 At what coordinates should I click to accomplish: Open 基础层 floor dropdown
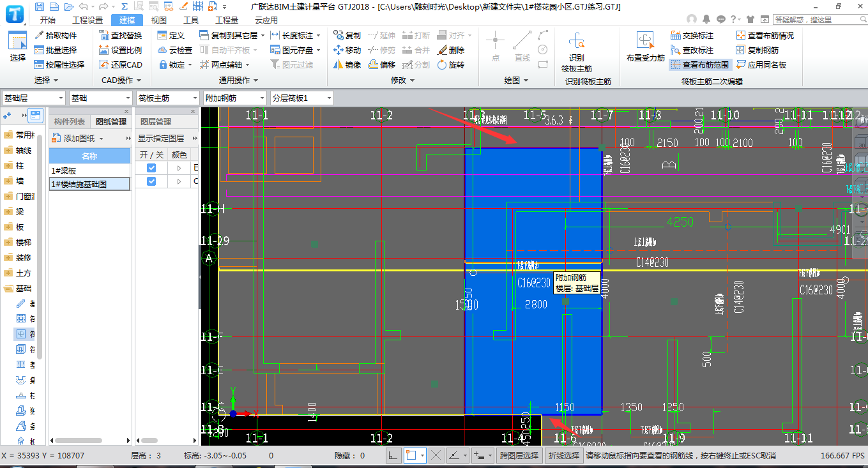coord(33,98)
